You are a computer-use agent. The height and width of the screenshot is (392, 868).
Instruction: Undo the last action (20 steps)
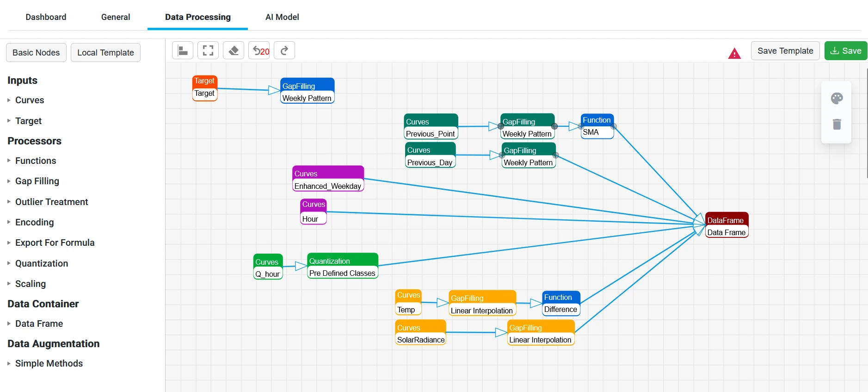(x=259, y=50)
